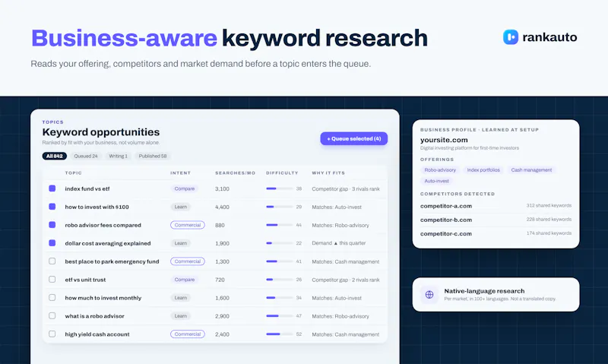This screenshot has height=364, width=608.
Task: Click the 'dollar cost averaging explained' topic
Action: coord(108,243)
